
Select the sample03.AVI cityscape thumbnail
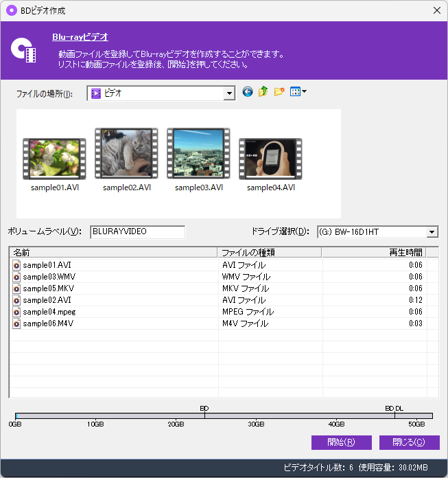point(198,155)
